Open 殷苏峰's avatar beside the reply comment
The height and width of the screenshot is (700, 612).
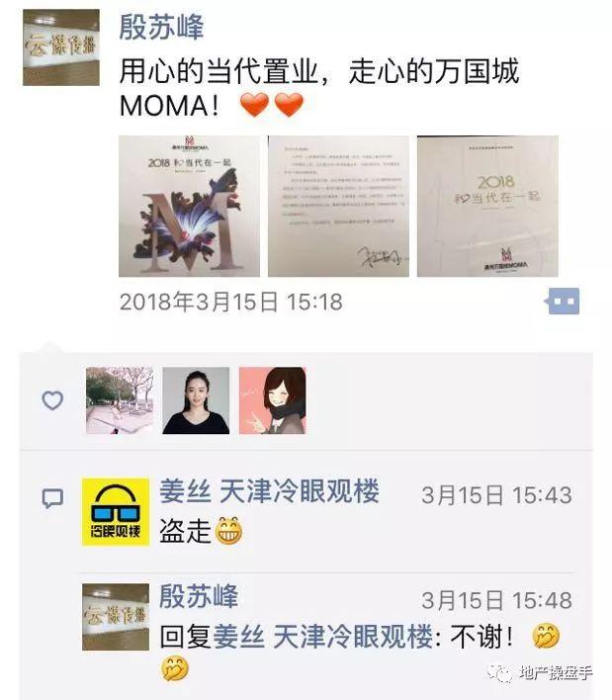(x=116, y=617)
